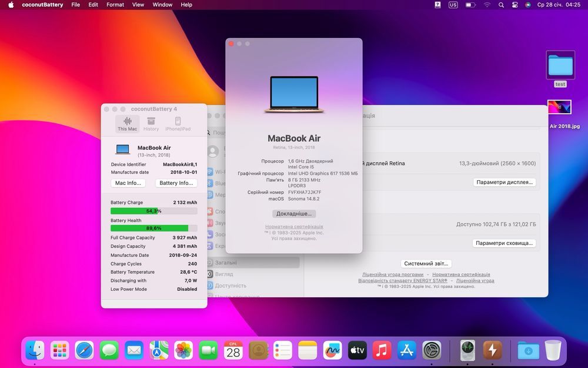Open the File menu
The width and height of the screenshot is (588, 368).
pyautogui.click(x=75, y=5)
